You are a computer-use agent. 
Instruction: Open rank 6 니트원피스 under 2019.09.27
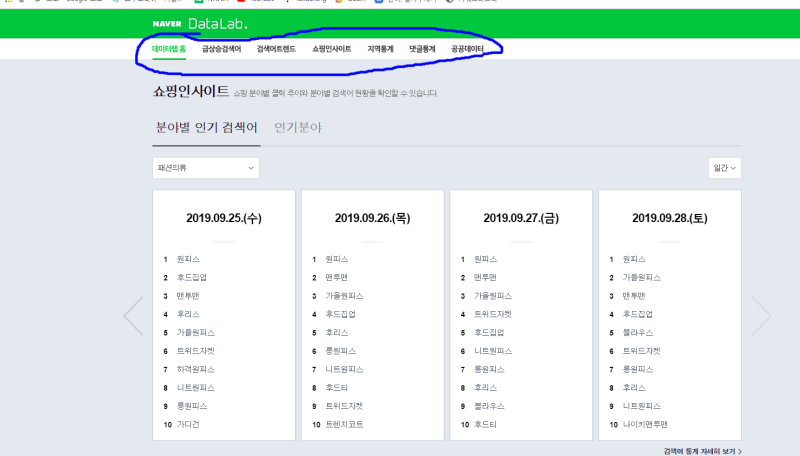[x=493, y=351]
